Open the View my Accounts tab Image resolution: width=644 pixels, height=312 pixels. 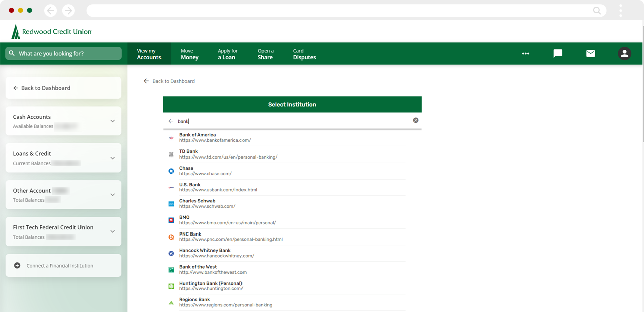click(x=149, y=54)
